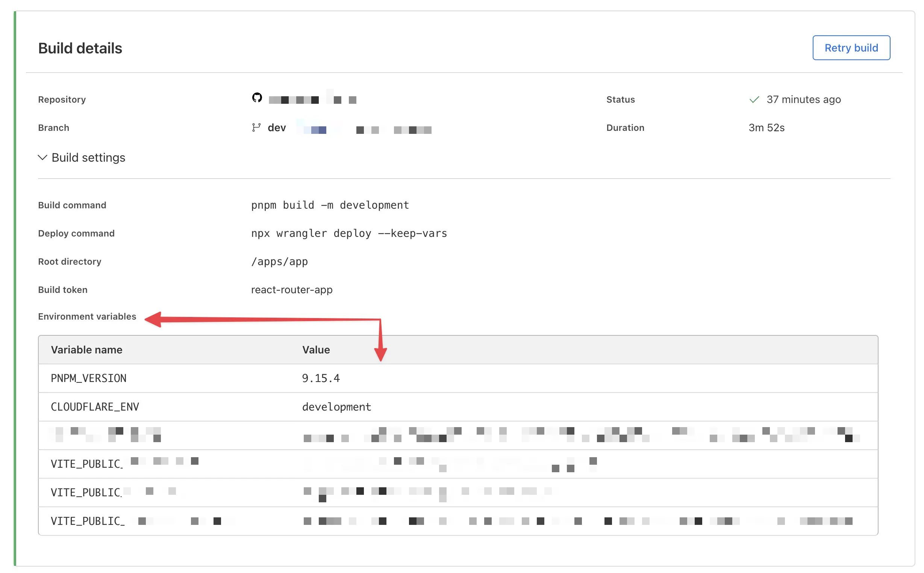Click the development environment value
Image resolution: width=924 pixels, height=573 pixels.
pyautogui.click(x=336, y=407)
